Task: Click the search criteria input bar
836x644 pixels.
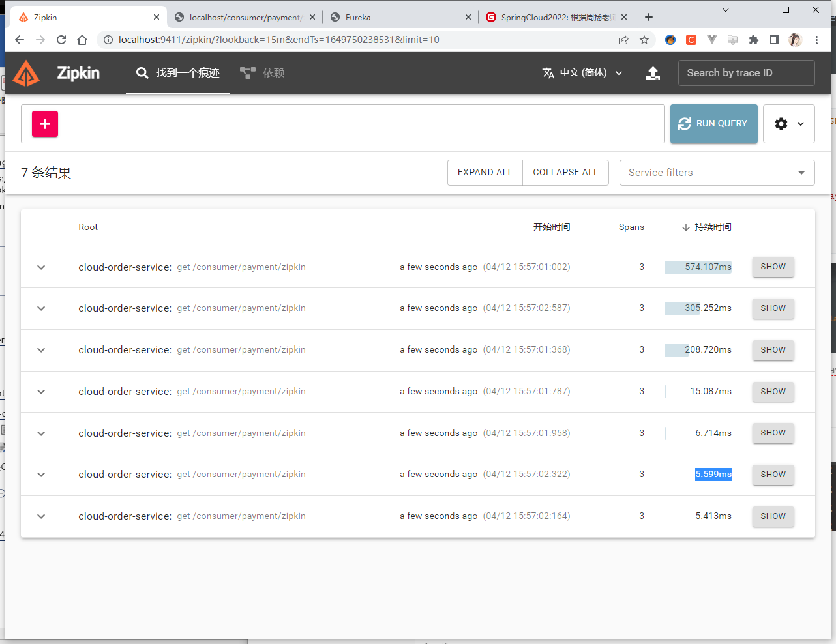Action: (343, 124)
